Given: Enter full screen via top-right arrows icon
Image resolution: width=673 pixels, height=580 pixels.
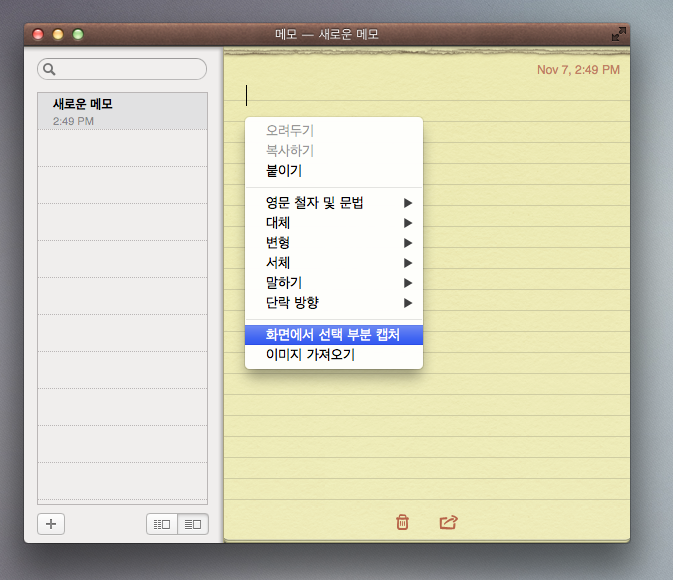Looking at the screenshot, I should pyautogui.click(x=618, y=34).
